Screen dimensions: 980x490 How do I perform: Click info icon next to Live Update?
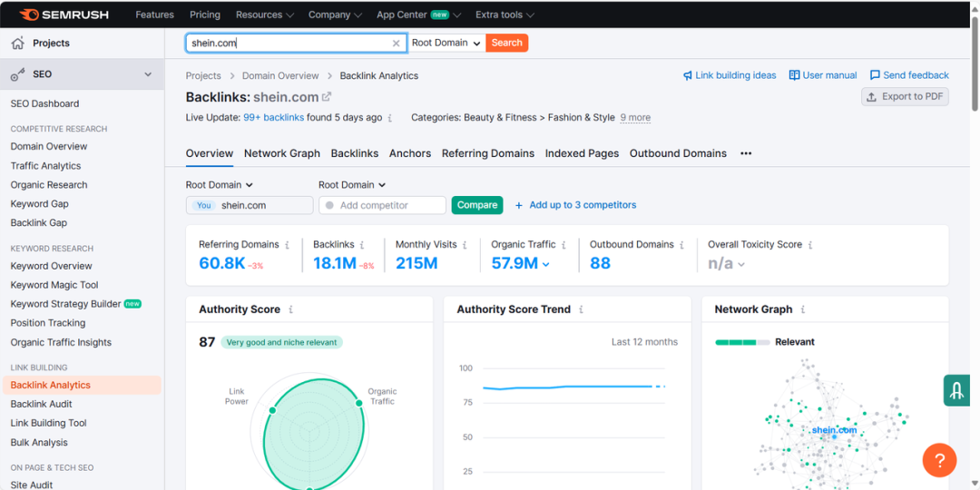pyautogui.click(x=390, y=117)
